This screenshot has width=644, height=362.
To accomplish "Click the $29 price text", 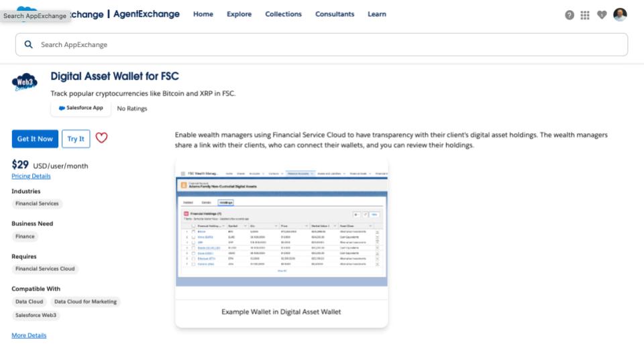I will pos(20,165).
